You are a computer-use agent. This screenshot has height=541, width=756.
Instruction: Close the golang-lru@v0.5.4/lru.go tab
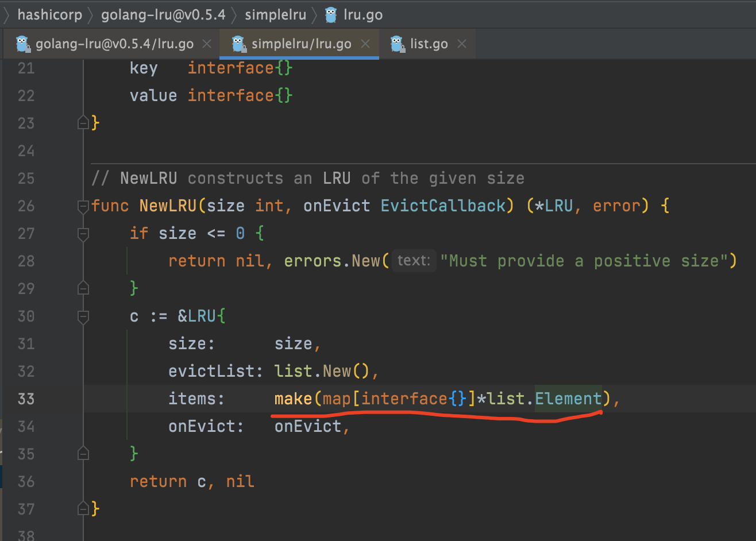[x=207, y=44]
